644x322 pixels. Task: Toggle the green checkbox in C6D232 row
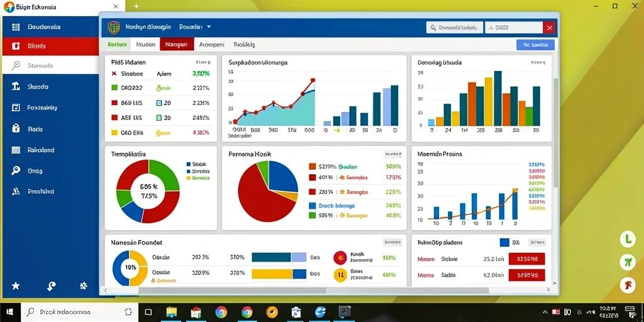pos(114,88)
